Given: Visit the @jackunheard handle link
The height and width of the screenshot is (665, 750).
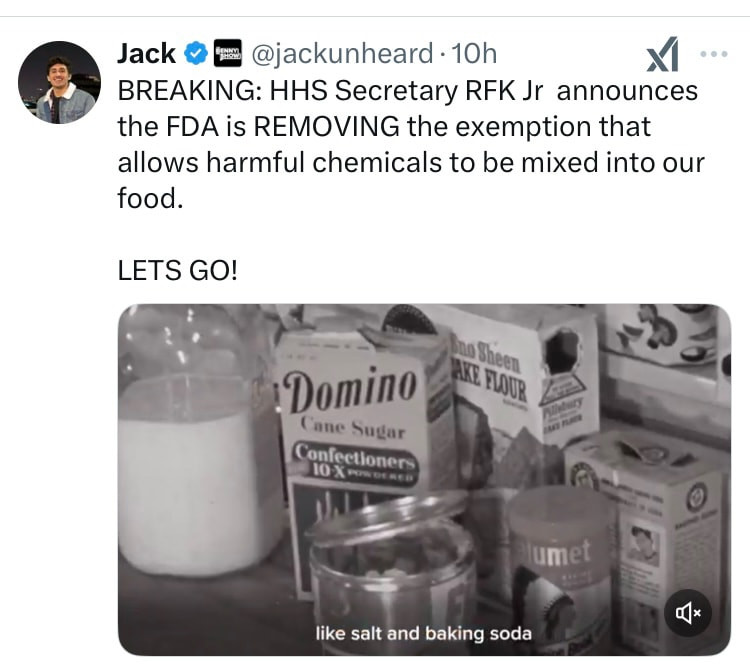Looking at the screenshot, I should click(342, 53).
